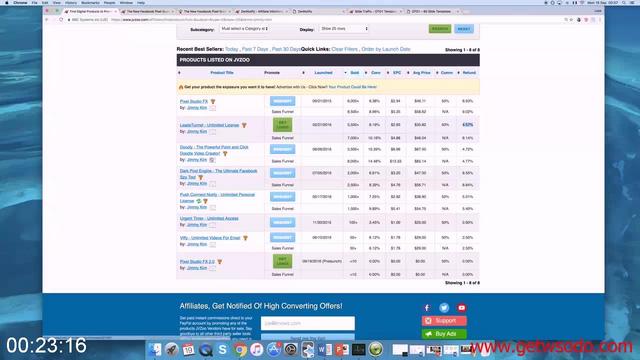
Task: Click Get Links button for LeadsTunnel
Action: (x=282, y=125)
